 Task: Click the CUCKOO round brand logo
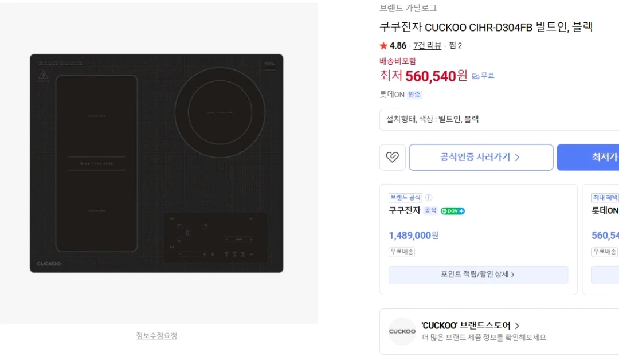tap(402, 331)
